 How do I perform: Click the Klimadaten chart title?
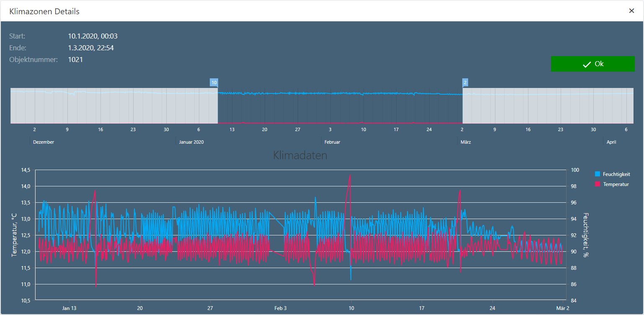tap(300, 155)
